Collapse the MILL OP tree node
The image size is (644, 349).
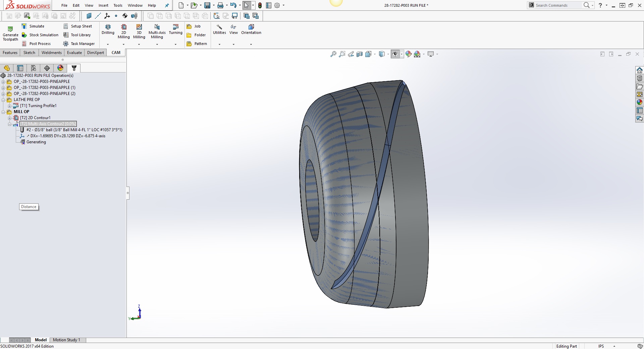3,112
